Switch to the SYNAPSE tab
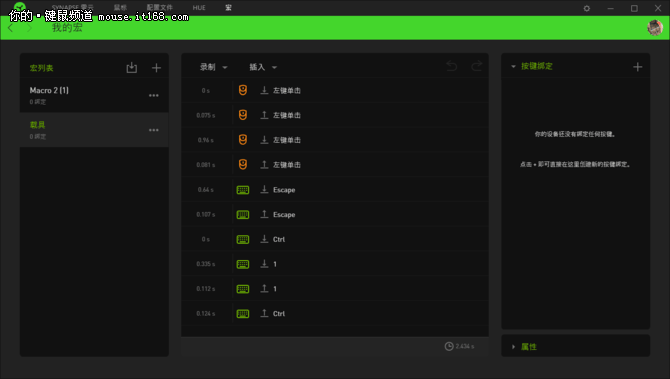 click(x=72, y=8)
